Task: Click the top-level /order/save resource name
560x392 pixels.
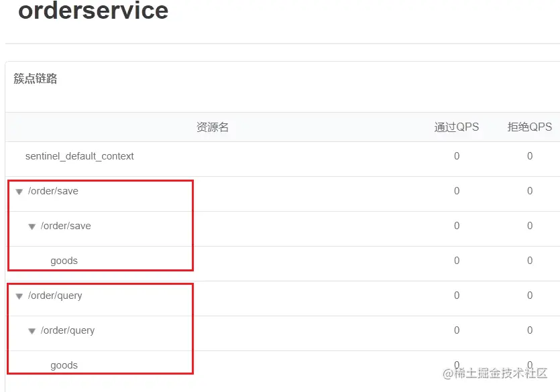Action: tap(53, 191)
